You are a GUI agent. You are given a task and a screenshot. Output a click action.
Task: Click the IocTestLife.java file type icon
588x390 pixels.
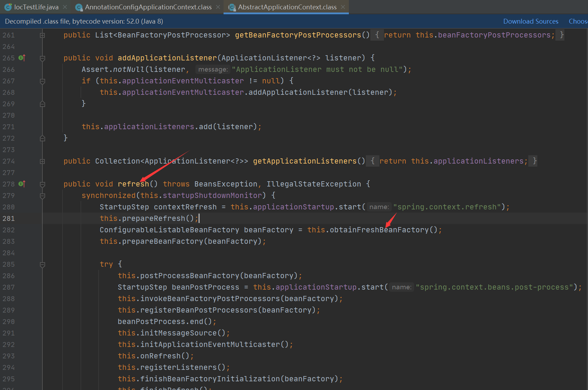pos(8,7)
